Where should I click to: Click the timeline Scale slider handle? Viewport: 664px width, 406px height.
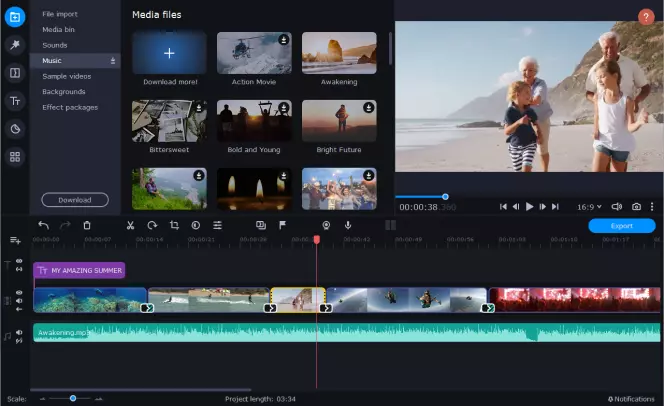coord(73,398)
